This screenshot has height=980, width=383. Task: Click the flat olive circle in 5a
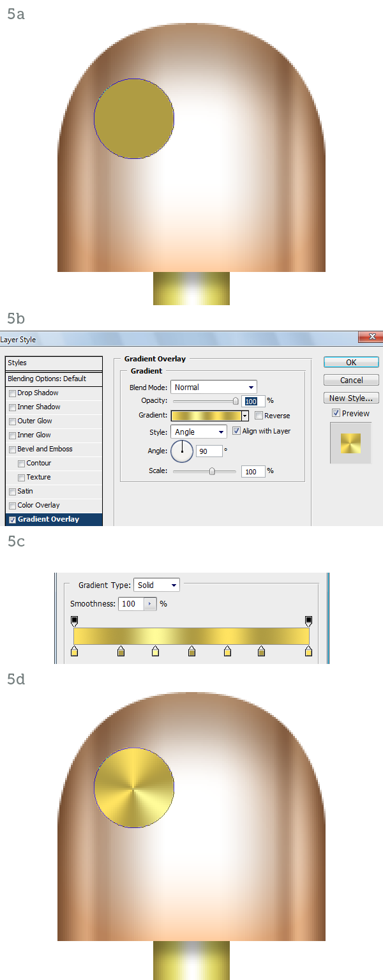coord(134,119)
